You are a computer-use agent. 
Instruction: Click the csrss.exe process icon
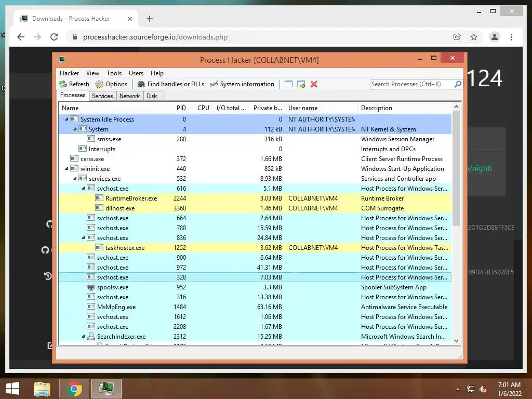[74, 158]
